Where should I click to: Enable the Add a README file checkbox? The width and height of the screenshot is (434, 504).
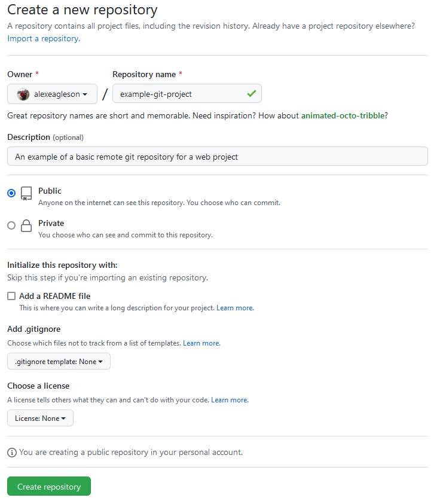coord(11,296)
